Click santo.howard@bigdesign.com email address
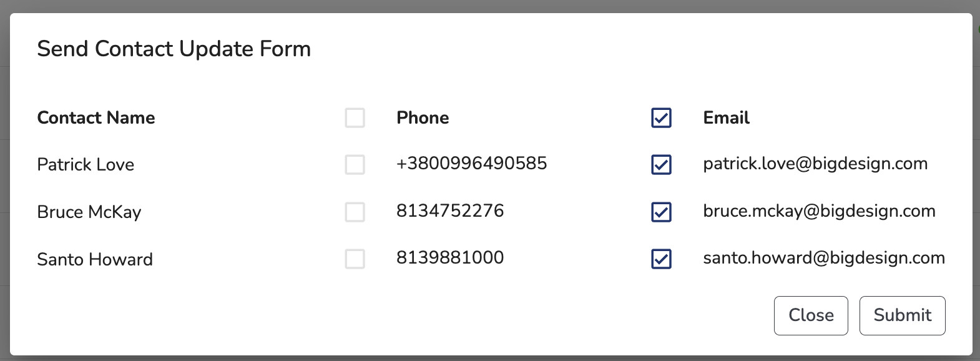This screenshot has height=361, width=980. click(823, 258)
